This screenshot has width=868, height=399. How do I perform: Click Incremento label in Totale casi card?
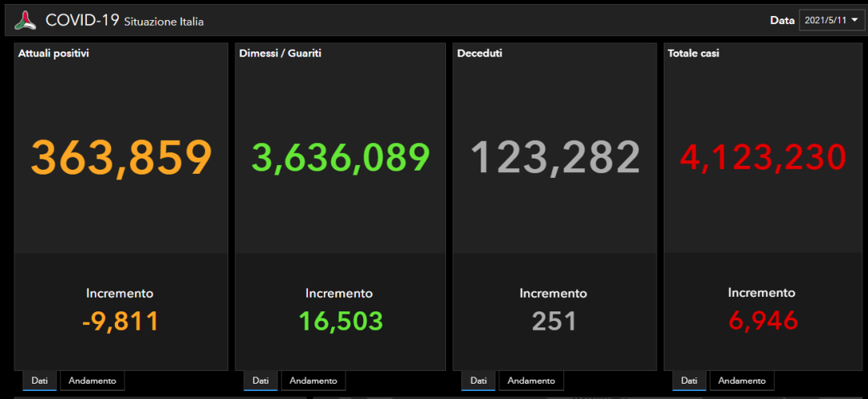click(x=761, y=293)
